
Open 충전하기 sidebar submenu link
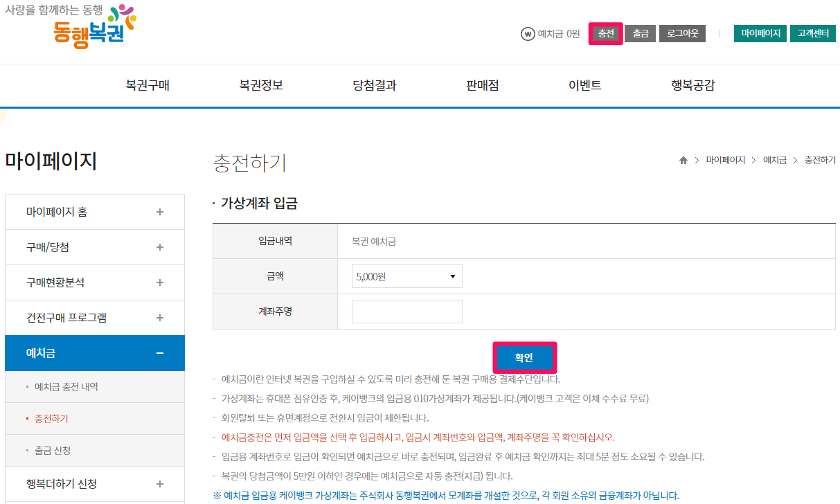pos(51,419)
